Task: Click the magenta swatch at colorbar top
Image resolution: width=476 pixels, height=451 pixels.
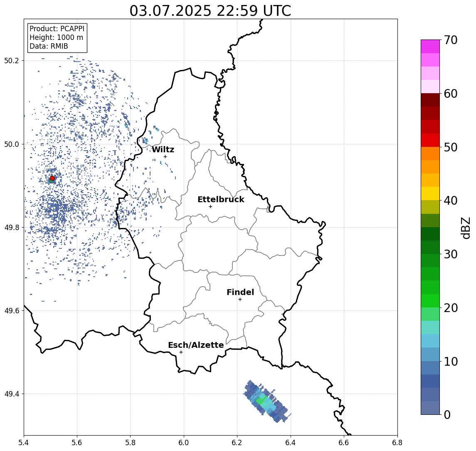Action: click(x=430, y=47)
